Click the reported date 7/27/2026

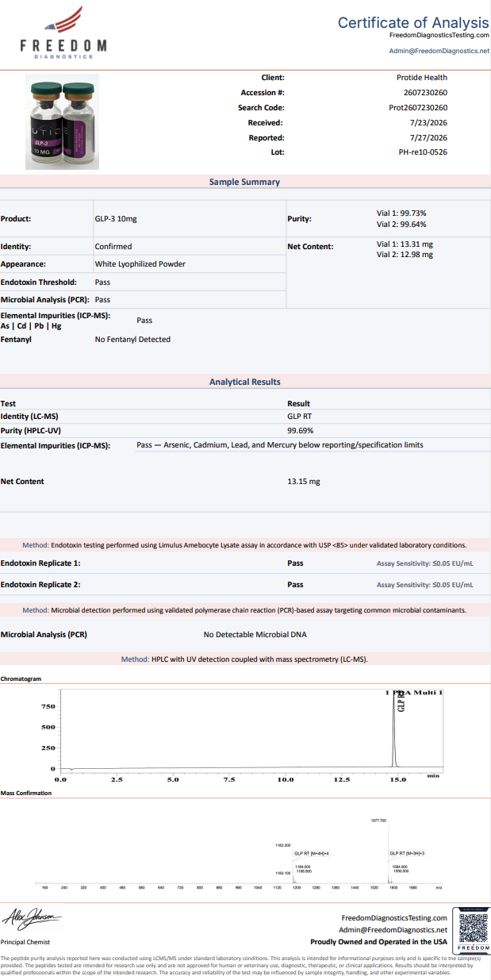(429, 137)
